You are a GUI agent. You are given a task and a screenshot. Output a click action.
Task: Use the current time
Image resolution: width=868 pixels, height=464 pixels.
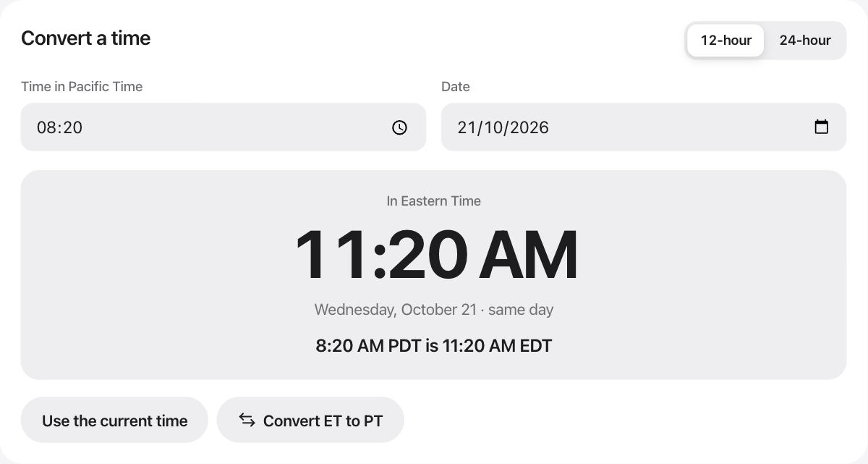(114, 420)
